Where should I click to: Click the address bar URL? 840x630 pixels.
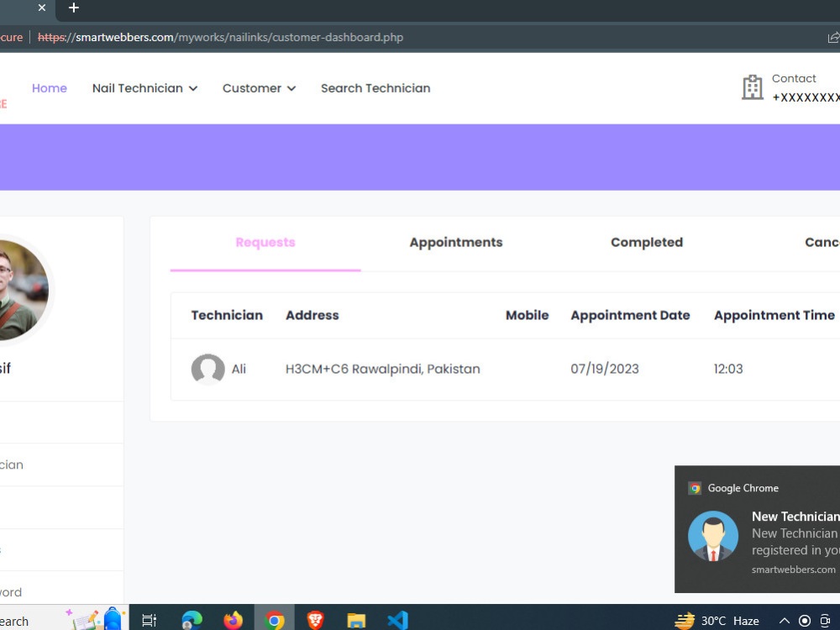pos(220,38)
